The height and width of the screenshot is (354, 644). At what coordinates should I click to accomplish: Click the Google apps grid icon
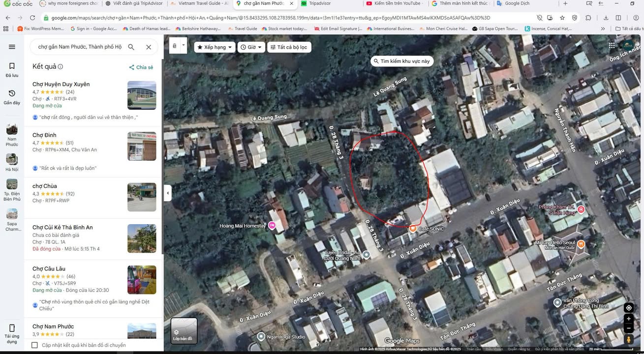pos(612,46)
